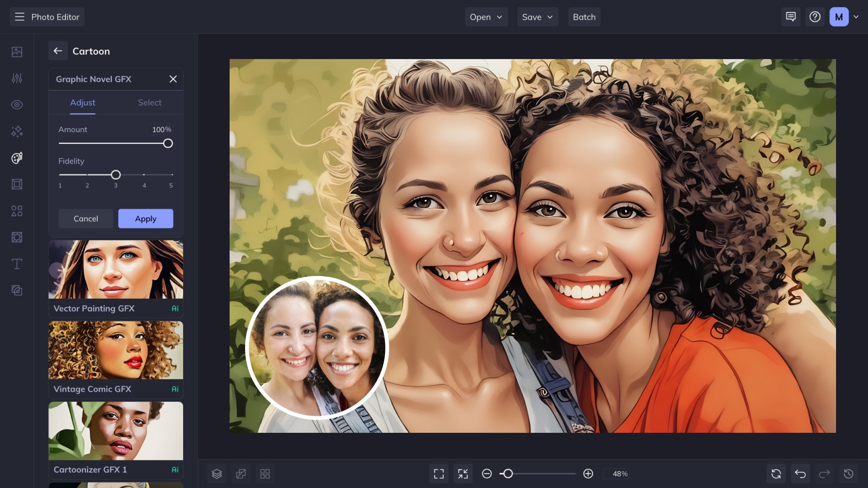Image resolution: width=868 pixels, height=488 pixels.
Task: Open the AI enhancement sparkles tool
Action: pyautogui.click(x=17, y=131)
